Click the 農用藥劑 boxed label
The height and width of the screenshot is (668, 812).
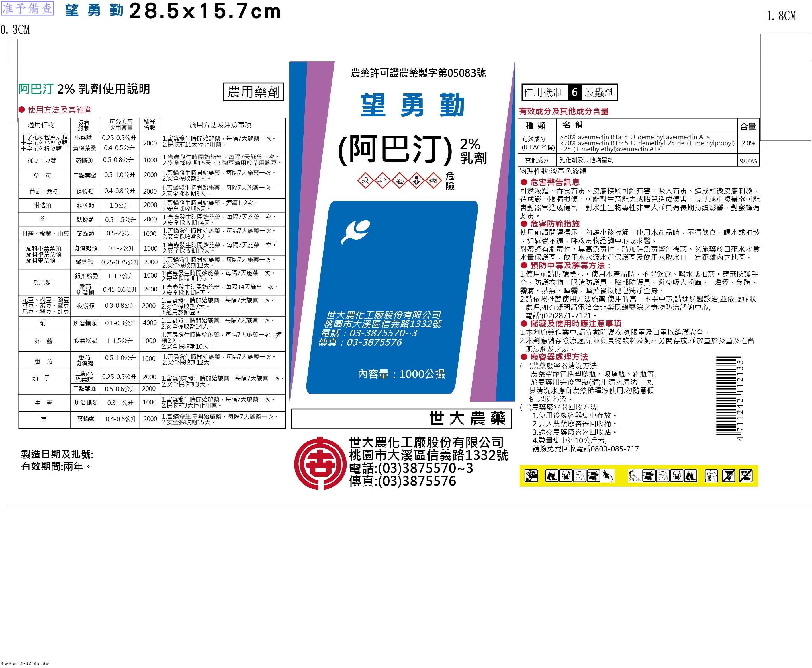254,92
